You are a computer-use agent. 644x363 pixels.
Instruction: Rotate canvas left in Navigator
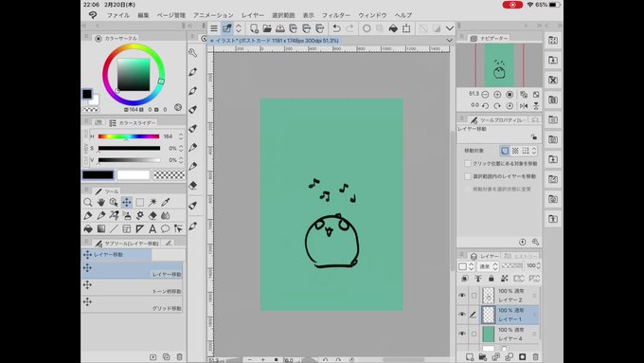click(486, 105)
